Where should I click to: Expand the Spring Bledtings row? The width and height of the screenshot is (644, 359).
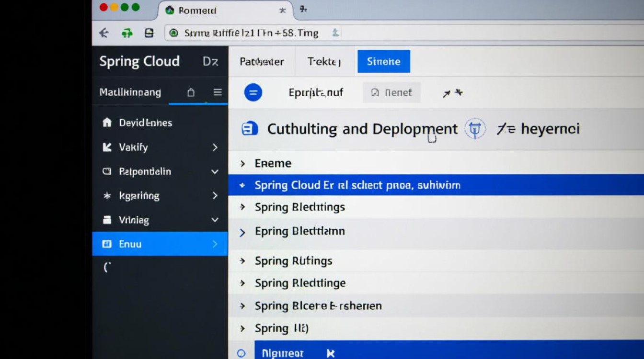(243, 207)
